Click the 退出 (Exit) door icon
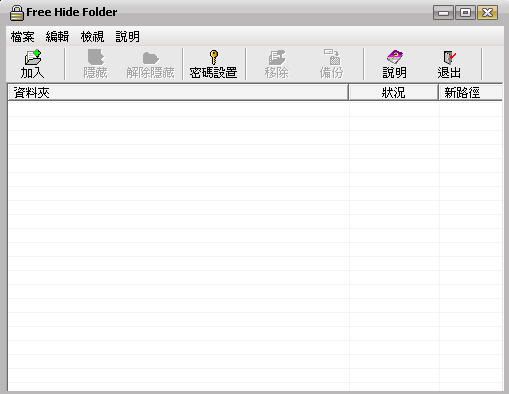This screenshot has height=394, width=509. pyautogui.click(x=449, y=57)
